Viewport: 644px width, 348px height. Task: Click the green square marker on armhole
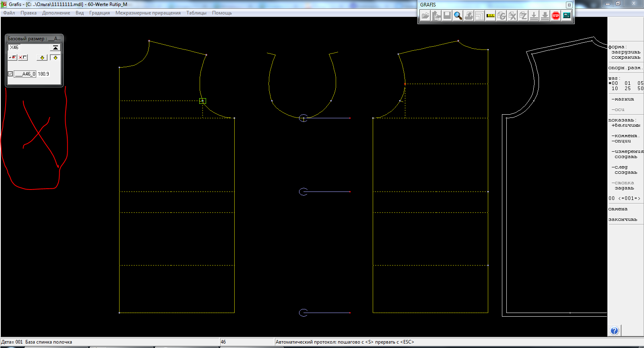[x=202, y=101]
